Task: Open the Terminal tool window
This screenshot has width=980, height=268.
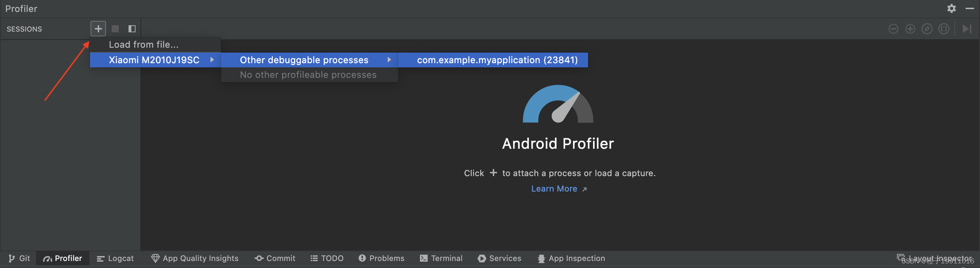Action: 441,258
